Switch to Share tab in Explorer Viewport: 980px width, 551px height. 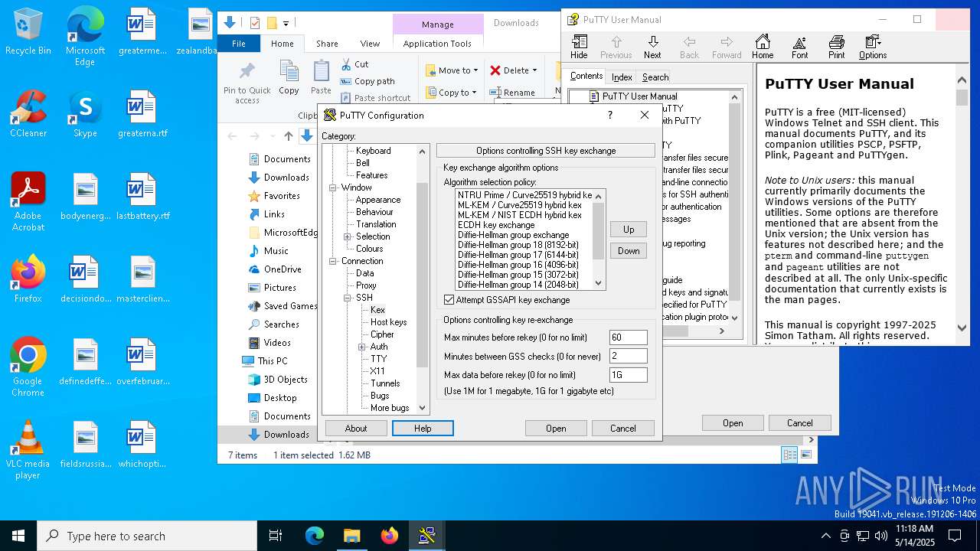[x=327, y=44]
